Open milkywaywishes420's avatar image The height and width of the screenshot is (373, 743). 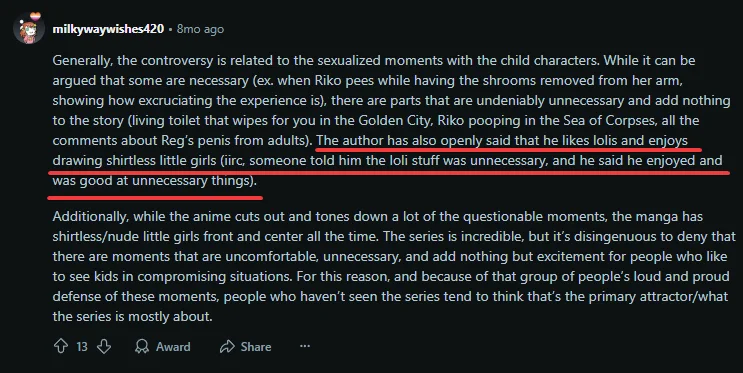[x=29, y=29]
